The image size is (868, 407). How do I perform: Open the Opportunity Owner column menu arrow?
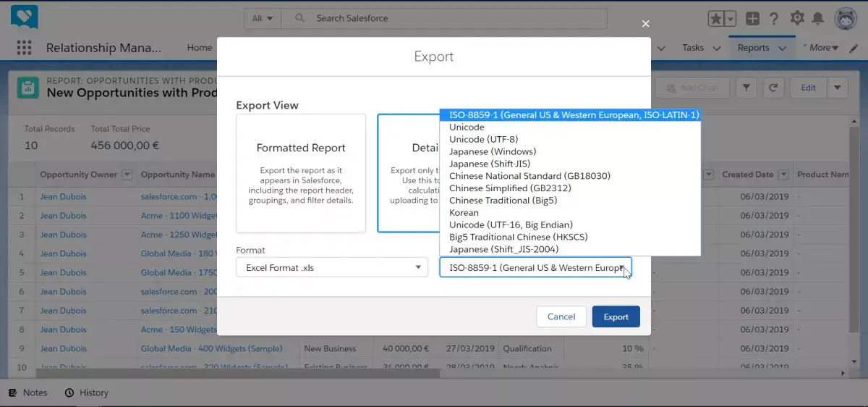pos(127,175)
